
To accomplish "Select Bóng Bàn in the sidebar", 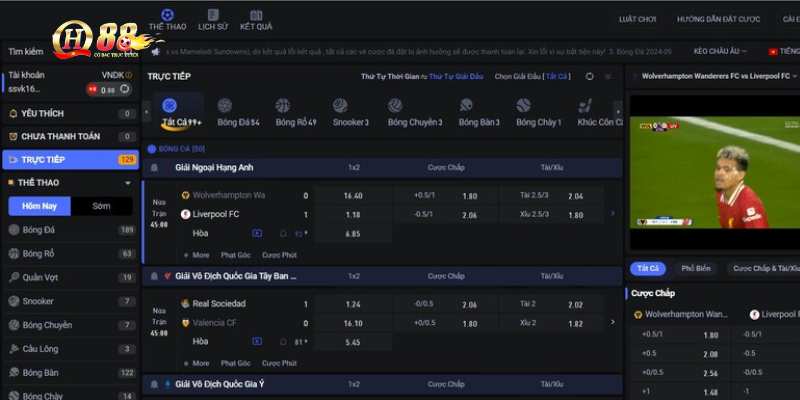I will (x=70, y=372).
